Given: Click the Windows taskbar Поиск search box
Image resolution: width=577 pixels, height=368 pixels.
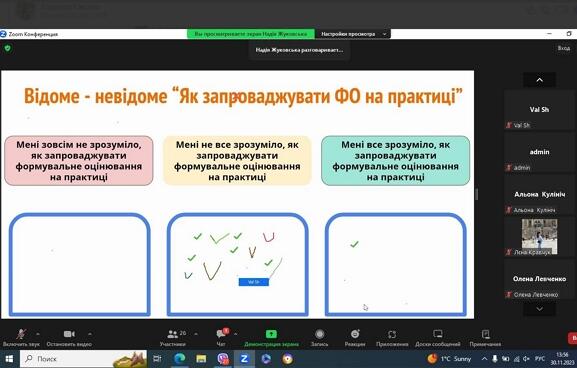Looking at the screenshot, I should pos(83,358).
